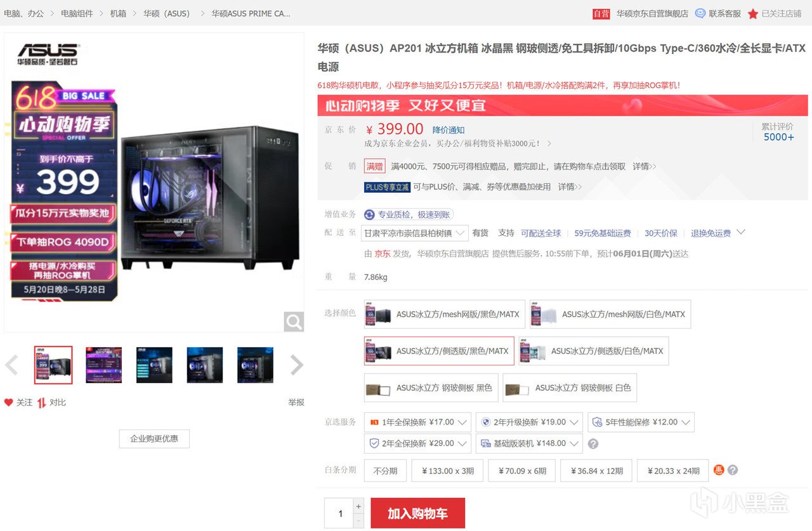
Task: Select the first thumbnail with red border
Action: pyautogui.click(x=53, y=365)
